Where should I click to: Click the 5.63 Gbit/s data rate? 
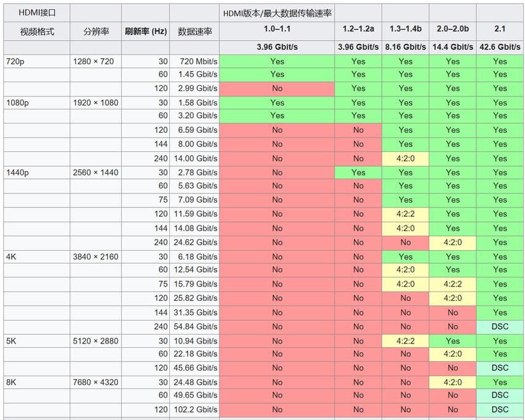pos(195,185)
